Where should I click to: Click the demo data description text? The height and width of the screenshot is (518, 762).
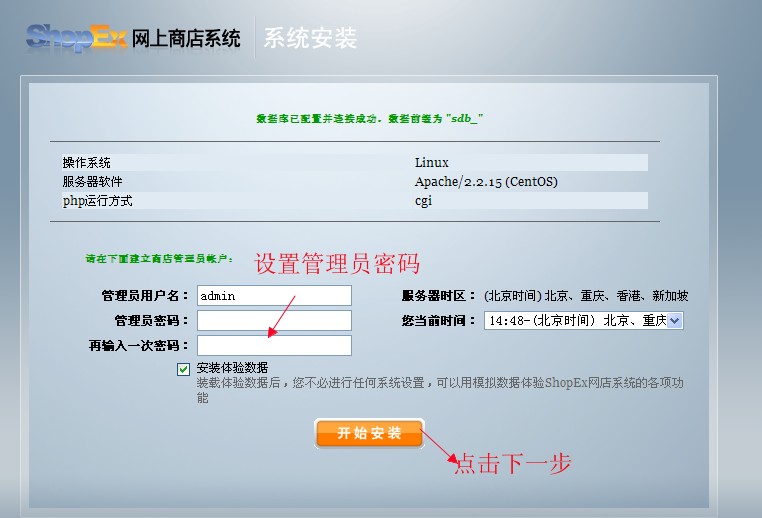click(440, 390)
